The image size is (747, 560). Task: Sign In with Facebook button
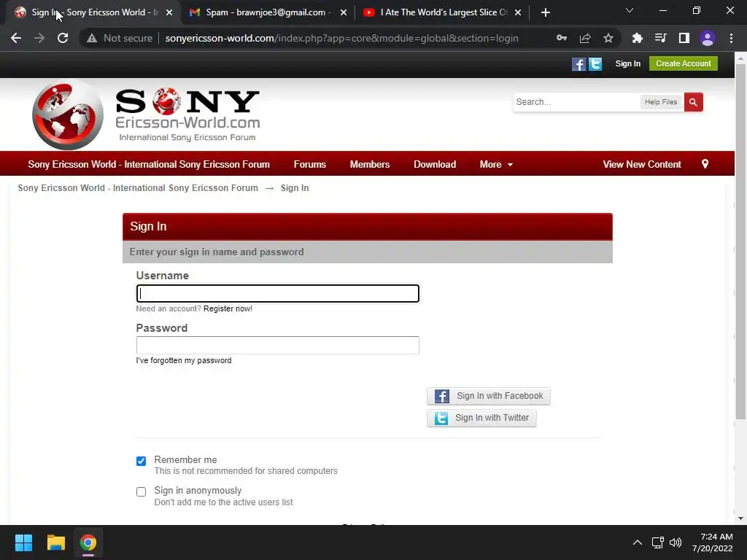(488, 396)
